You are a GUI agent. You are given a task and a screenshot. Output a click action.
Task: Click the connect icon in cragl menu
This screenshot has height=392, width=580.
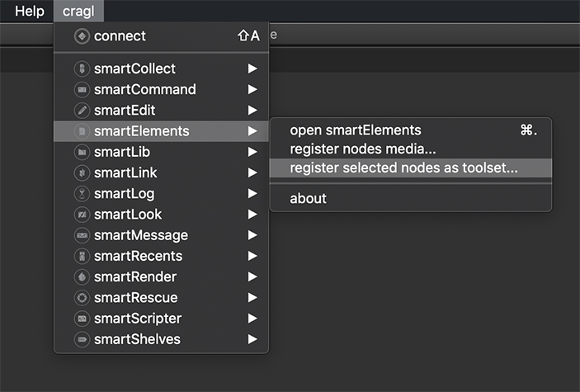[x=81, y=36]
